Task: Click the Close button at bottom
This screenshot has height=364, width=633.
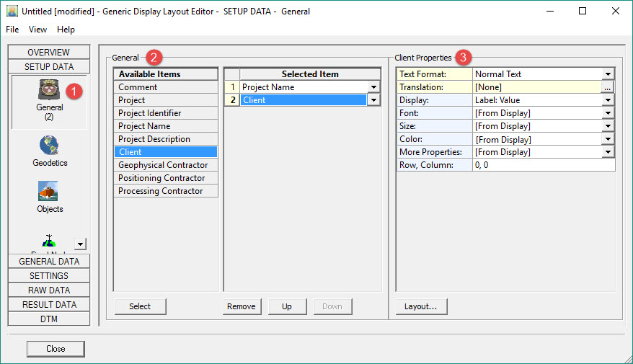Action: pyautogui.click(x=56, y=349)
